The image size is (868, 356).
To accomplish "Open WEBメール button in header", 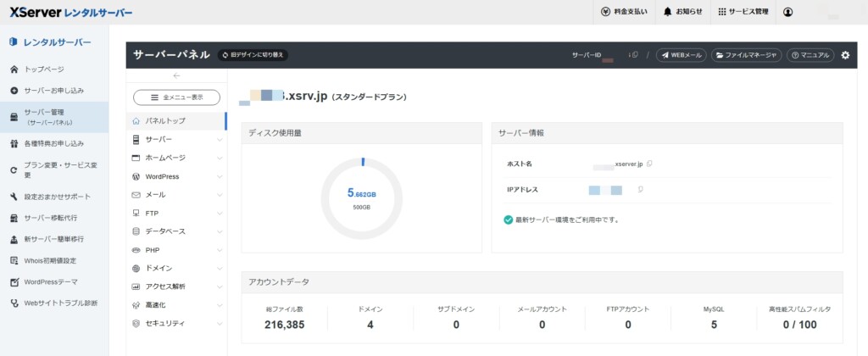I will [682, 55].
